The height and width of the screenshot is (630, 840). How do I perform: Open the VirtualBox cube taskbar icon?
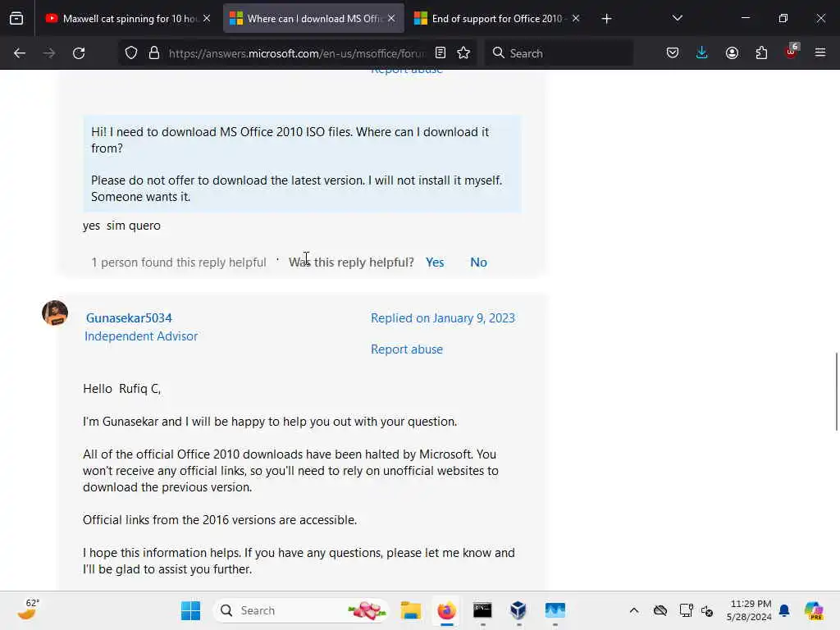click(518, 610)
